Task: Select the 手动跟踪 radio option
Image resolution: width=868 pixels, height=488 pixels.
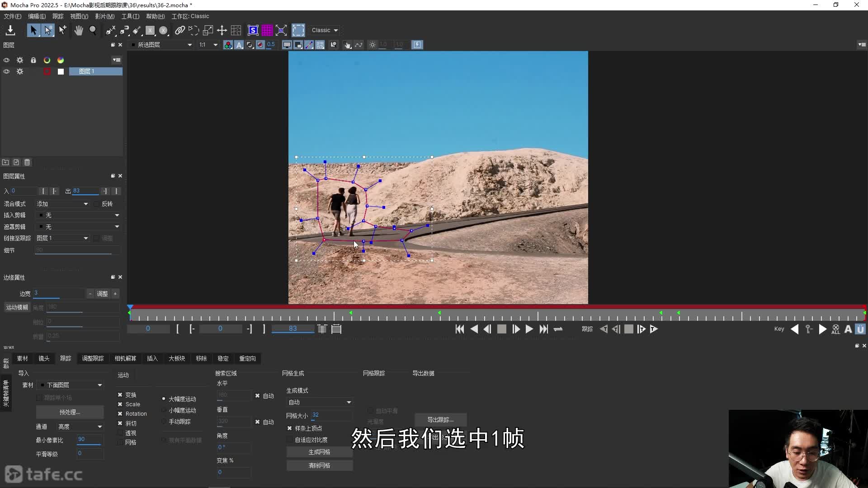Action: coord(164,422)
